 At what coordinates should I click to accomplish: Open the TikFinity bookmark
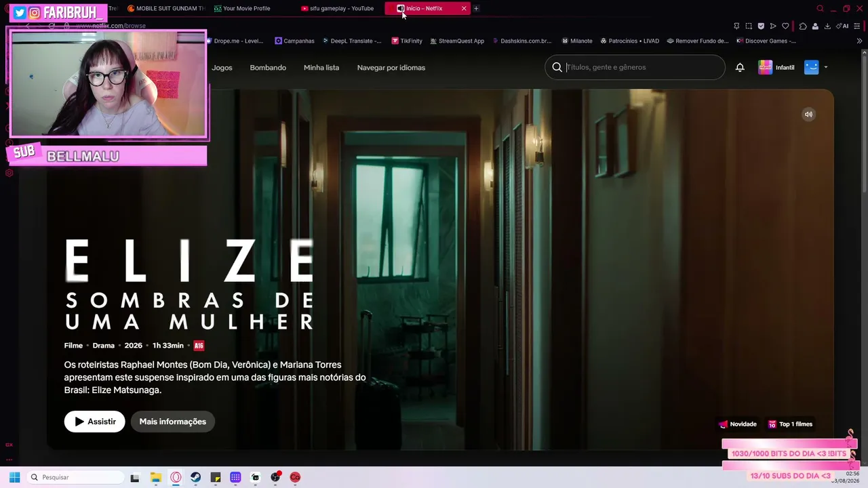click(407, 41)
